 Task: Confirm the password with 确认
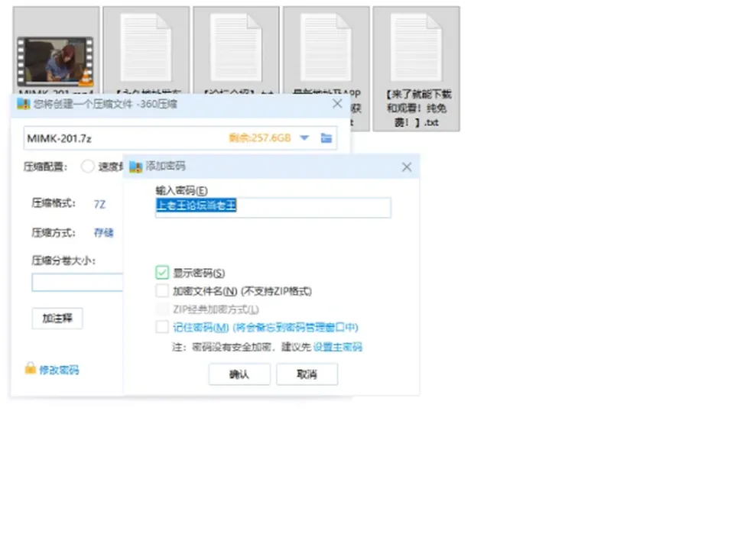coord(239,374)
